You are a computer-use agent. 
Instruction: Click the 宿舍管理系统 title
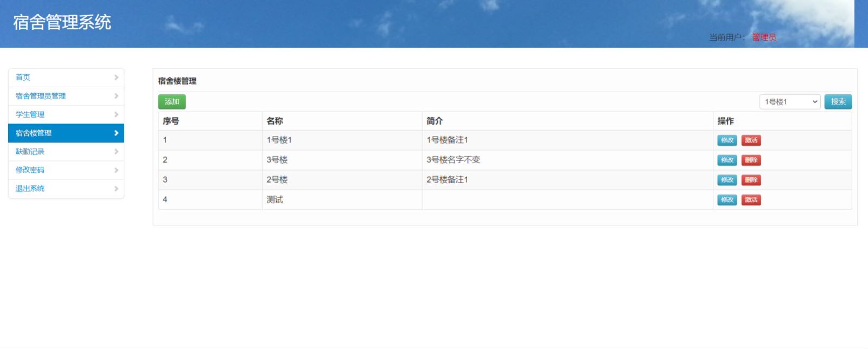click(x=62, y=22)
